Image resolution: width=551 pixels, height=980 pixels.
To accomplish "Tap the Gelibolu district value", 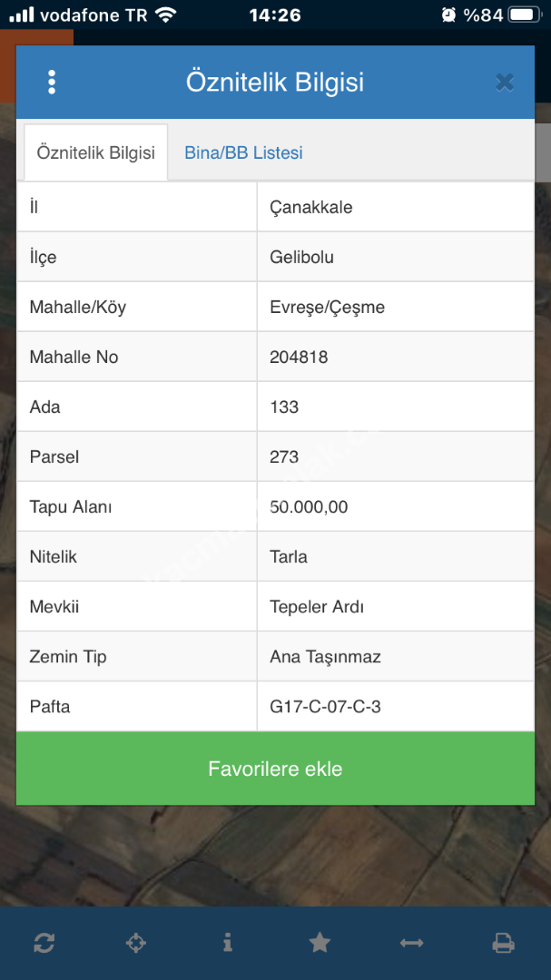I will 302,257.
